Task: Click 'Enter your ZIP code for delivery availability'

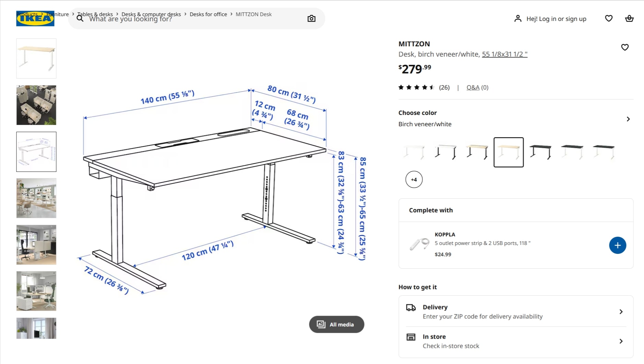Action: pyautogui.click(x=482, y=316)
